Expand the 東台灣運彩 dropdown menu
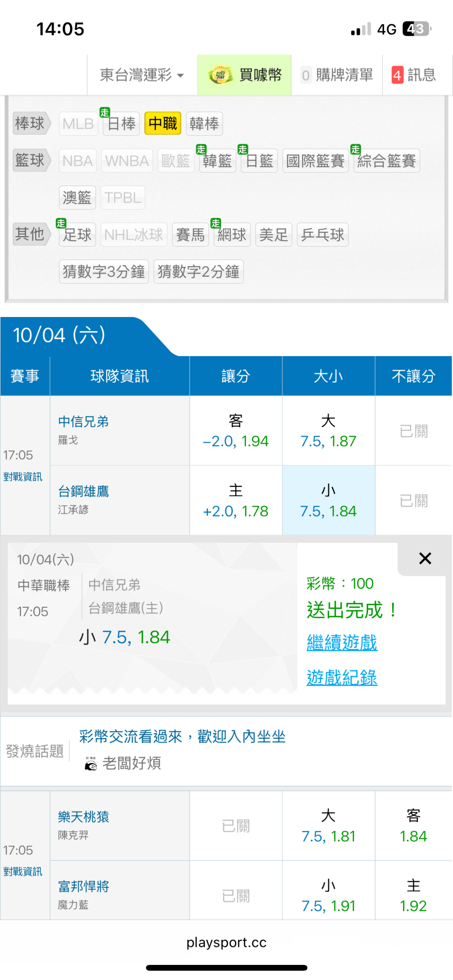Screen dimensions: 453x980 (142, 75)
